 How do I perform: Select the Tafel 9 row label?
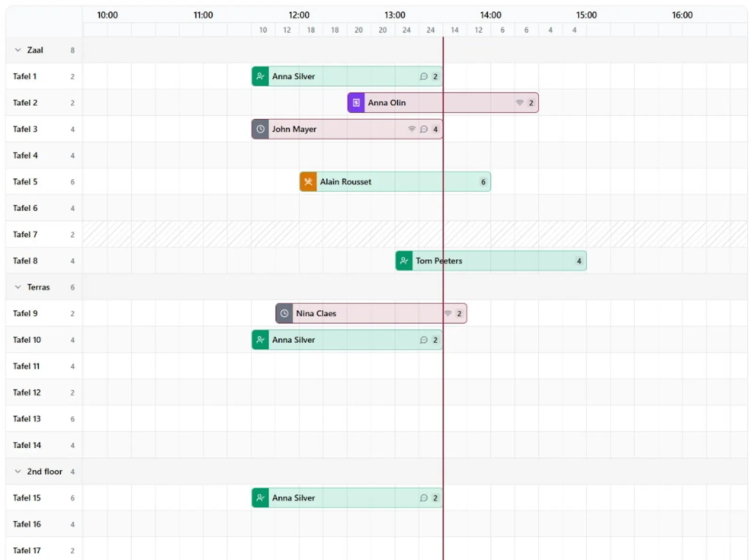[25, 313]
